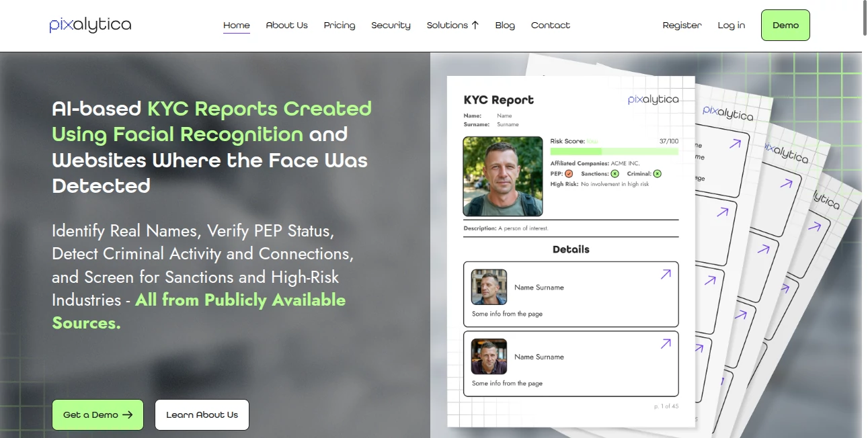Open the Security menu item

pos(391,26)
